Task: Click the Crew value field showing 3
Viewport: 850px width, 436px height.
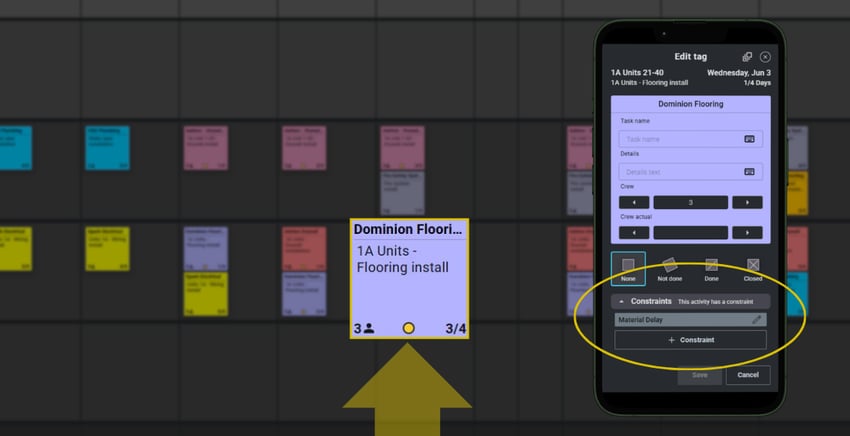Action: pyautogui.click(x=691, y=202)
